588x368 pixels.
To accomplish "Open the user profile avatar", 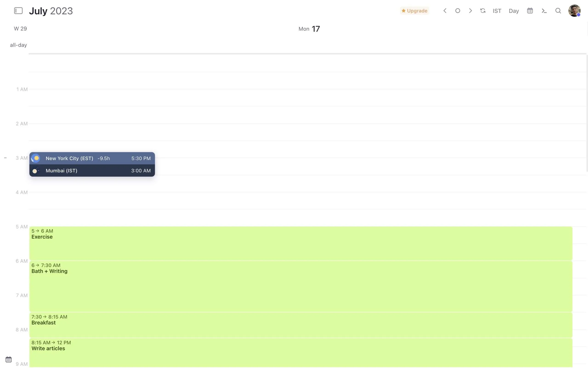I will point(574,11).
